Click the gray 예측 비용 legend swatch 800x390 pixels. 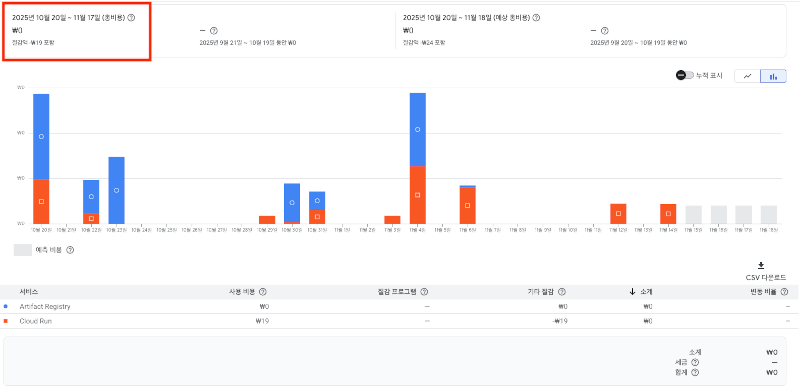(x=23, y=250)
